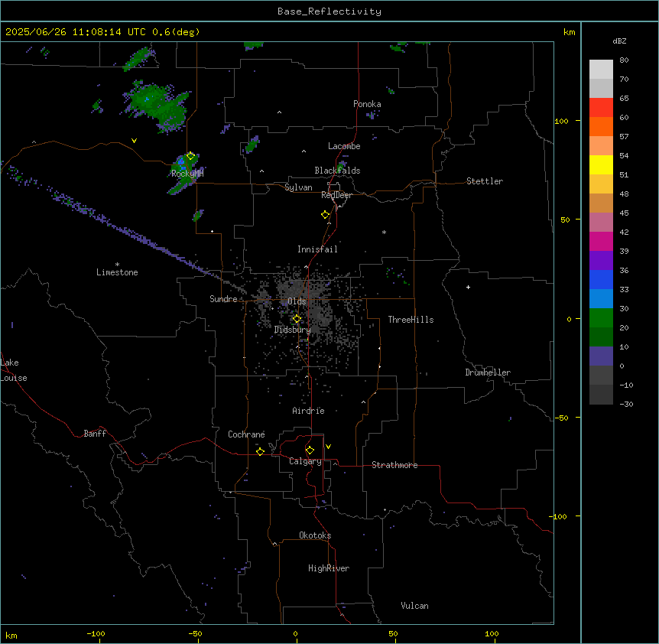Image resolution: width=659 pixels, height=644 pixels.
Task: Click the Vulcan town label
Action: [x=414, y=606]
